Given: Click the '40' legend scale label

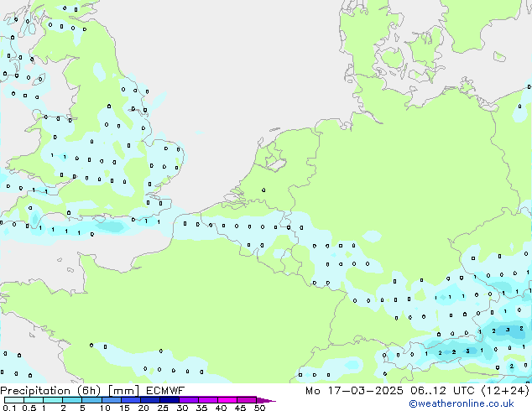Looking at the screenshot, I should point(221,408).
